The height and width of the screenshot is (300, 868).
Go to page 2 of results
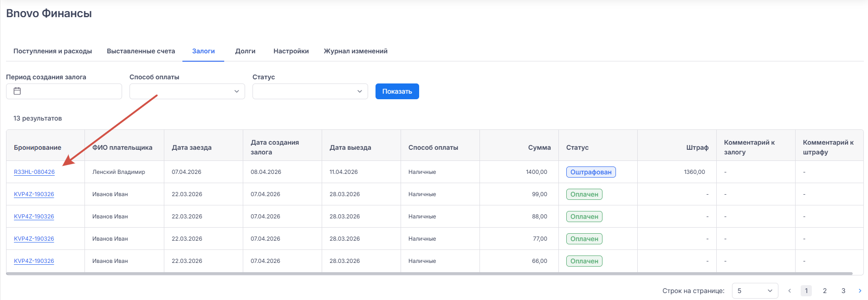pyautogui.click(x=825, y=291)
